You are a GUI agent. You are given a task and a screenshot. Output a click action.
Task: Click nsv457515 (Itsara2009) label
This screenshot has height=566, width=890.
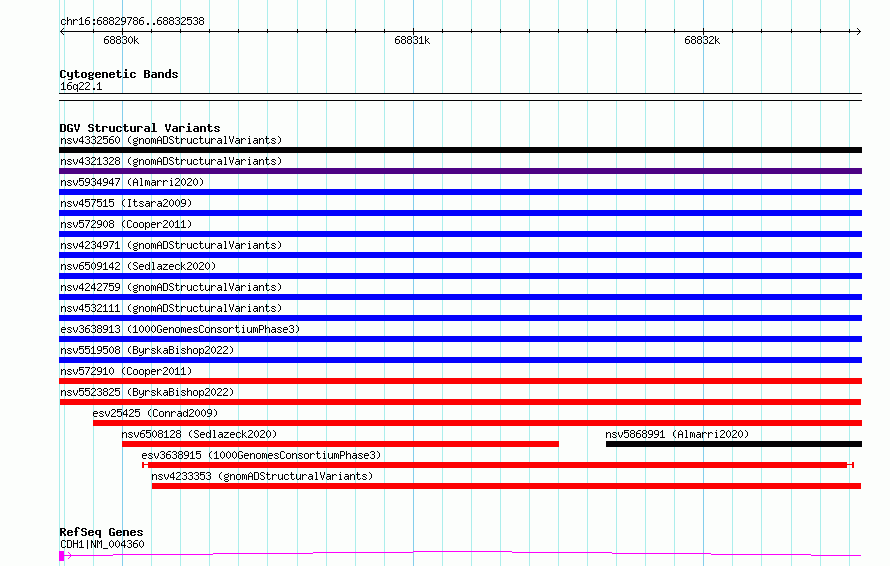(126, 203)
